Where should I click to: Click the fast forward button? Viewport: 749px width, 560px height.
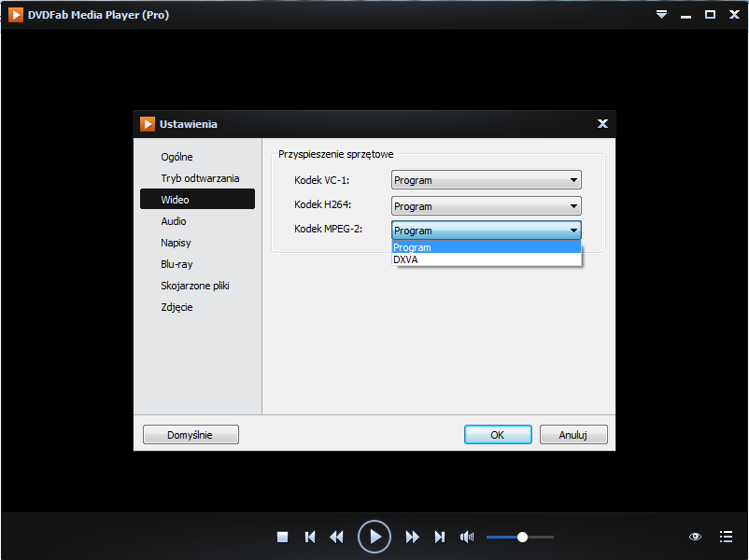click(x=412, y=537)
